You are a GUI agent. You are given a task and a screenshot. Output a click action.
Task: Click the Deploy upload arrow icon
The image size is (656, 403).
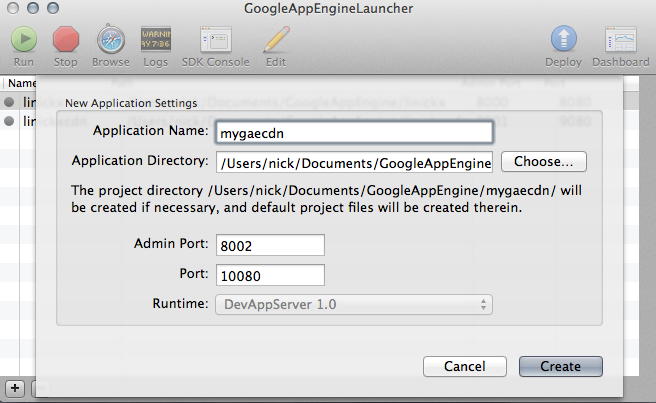pos(564,39)
